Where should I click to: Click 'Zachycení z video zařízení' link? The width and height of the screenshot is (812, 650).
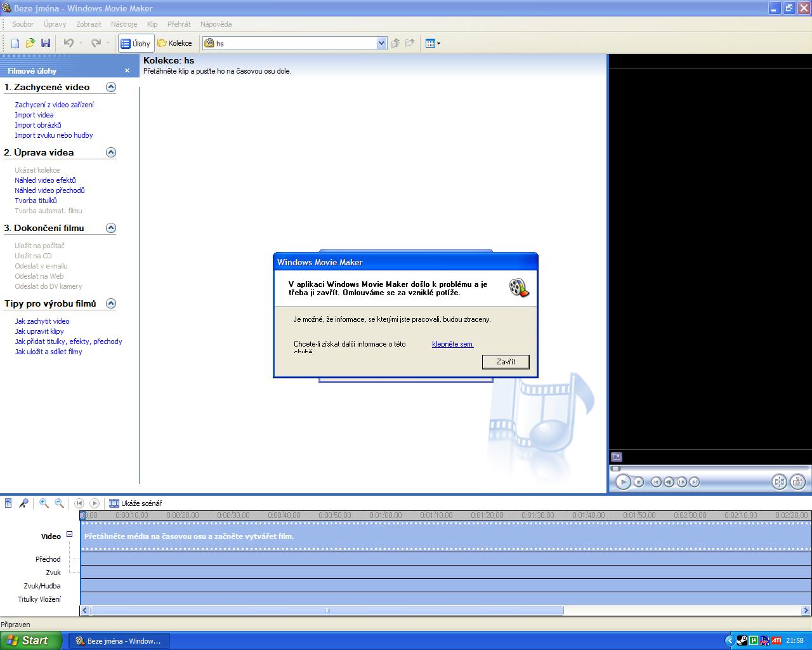55,105
